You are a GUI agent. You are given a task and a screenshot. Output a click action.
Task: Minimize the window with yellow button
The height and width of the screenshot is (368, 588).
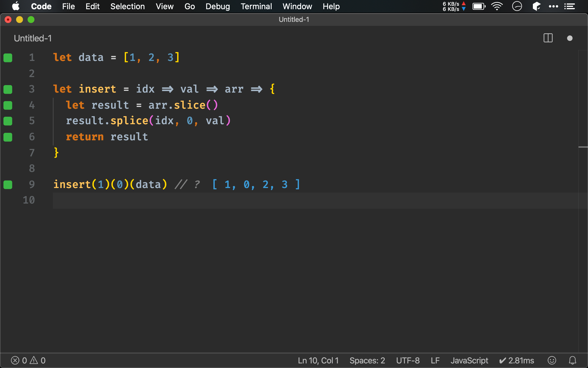(20, 20)
